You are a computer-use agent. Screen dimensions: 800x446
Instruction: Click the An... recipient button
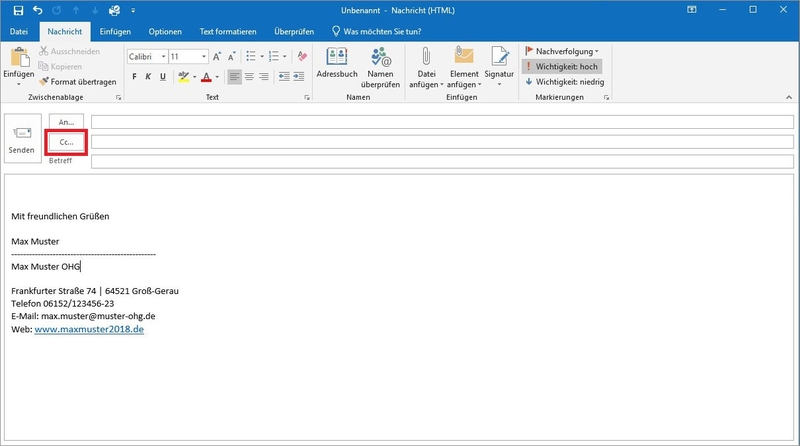coord(66,122)
